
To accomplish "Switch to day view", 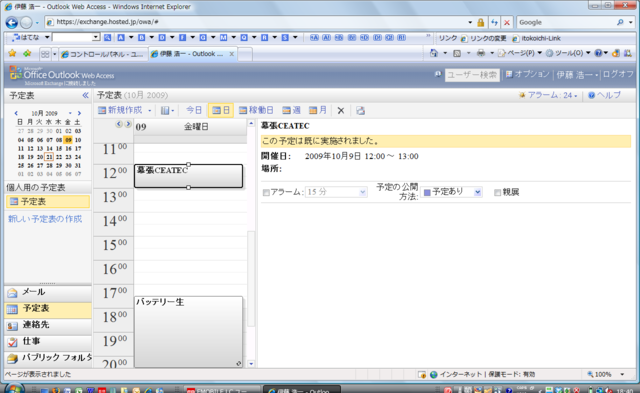I will point(221,110).
